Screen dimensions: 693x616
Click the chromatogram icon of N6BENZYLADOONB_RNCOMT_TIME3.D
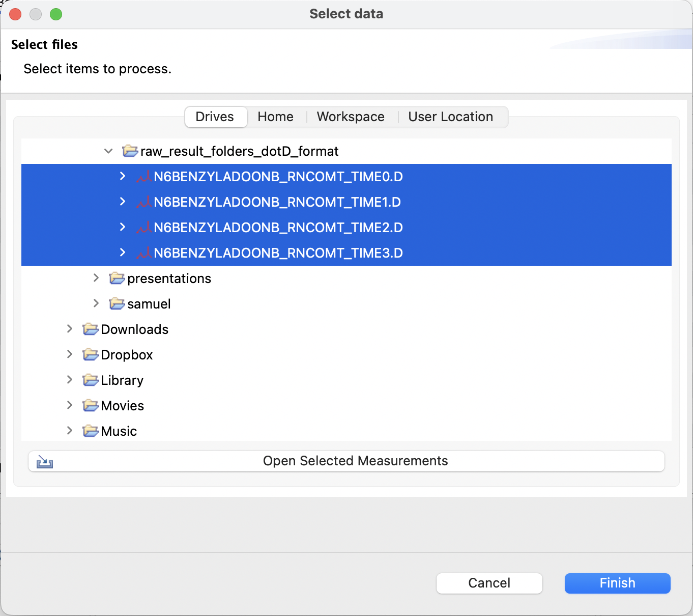pyautogui.click(x=143, y=253)
